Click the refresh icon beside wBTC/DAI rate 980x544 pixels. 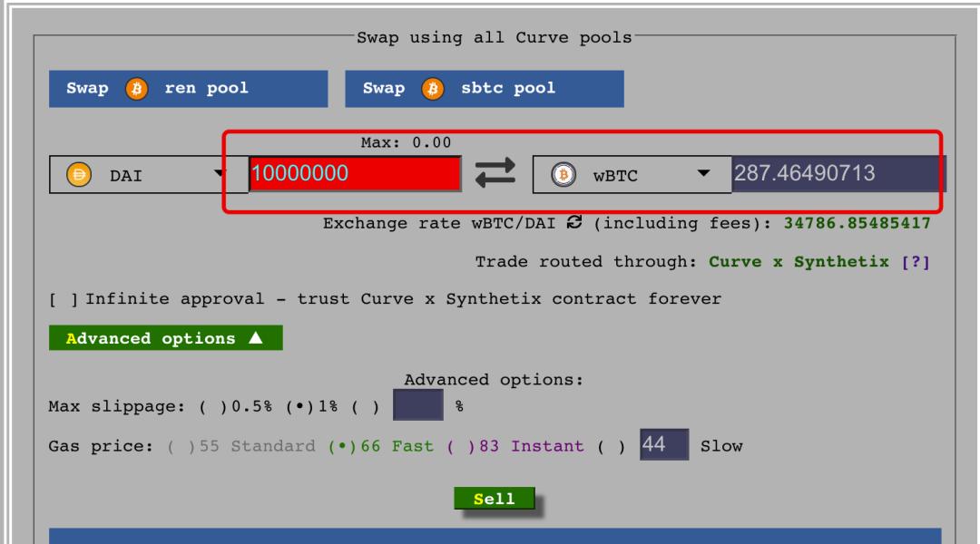click(x=574, y=222)
